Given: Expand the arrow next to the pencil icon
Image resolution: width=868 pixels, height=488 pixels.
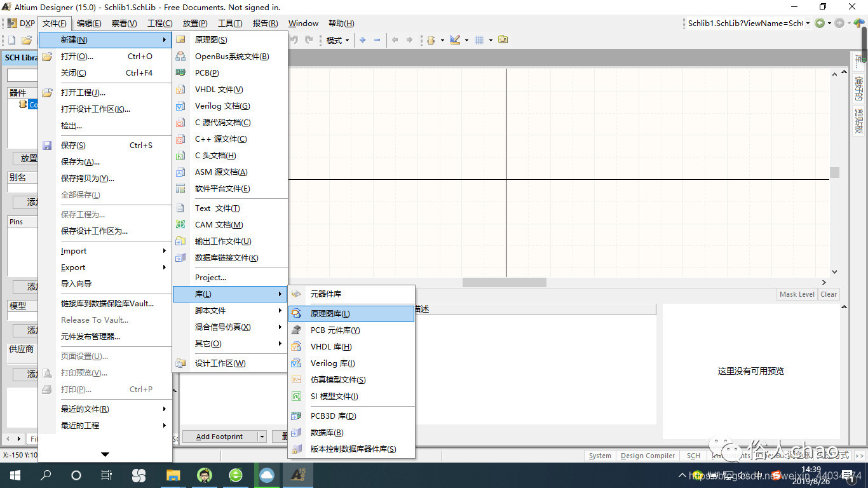Looking at the screenshot, I should pyautogui.click(x=466, y=40).
